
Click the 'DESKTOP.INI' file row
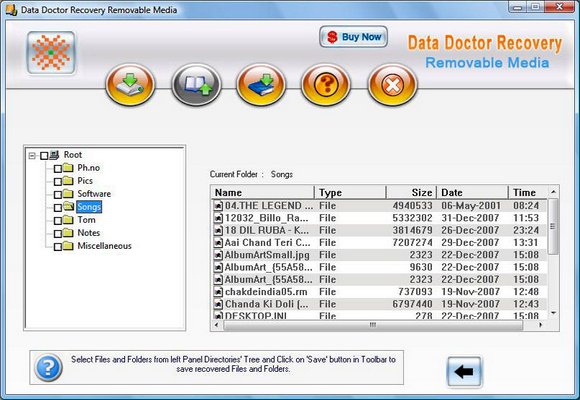(379, 316)
